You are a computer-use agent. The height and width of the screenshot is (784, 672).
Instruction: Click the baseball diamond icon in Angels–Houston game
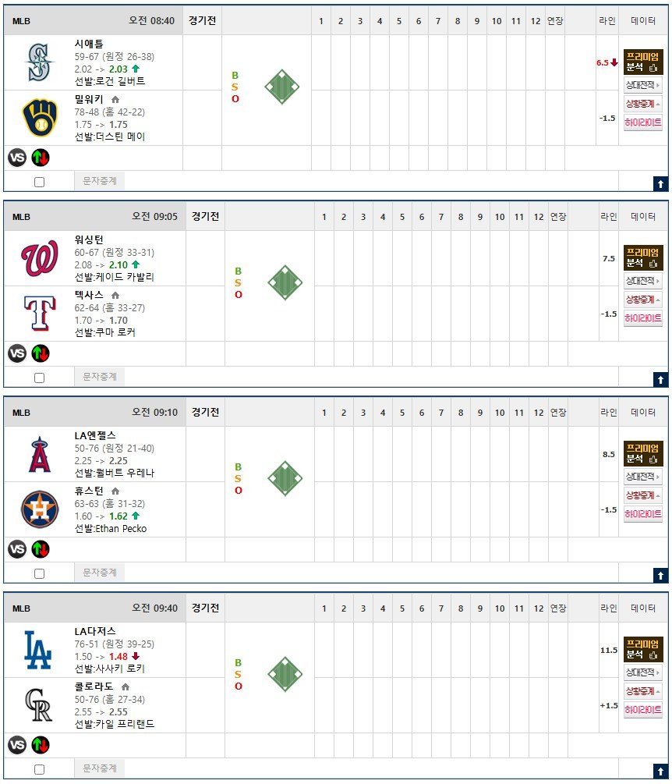click(285, 478)
